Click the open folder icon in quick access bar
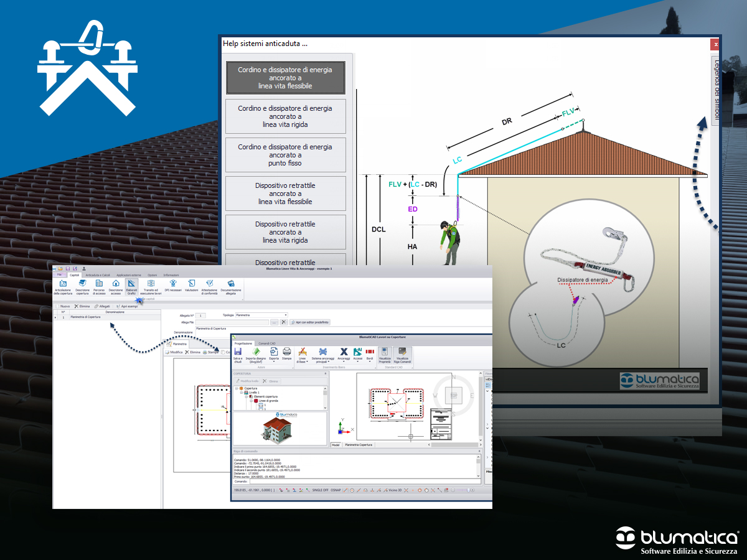 pos(60,269)
